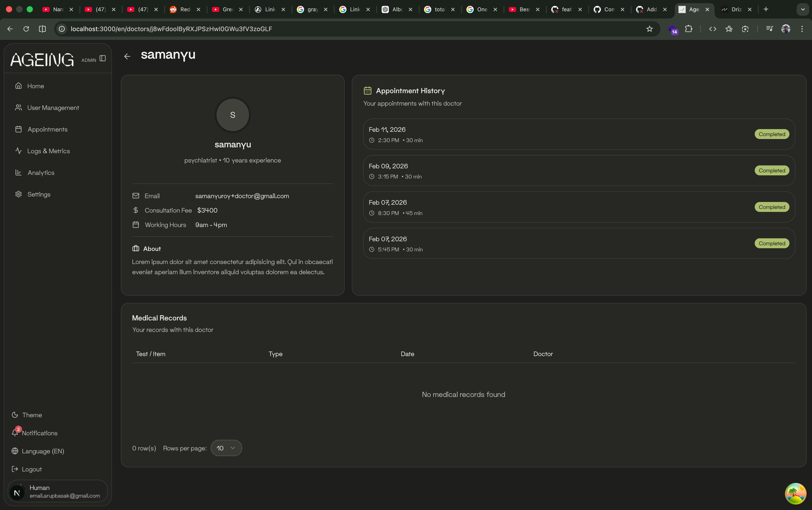812x510 pixels.
Task: Open the browser tab list chevron
Action: click(803, 9)
